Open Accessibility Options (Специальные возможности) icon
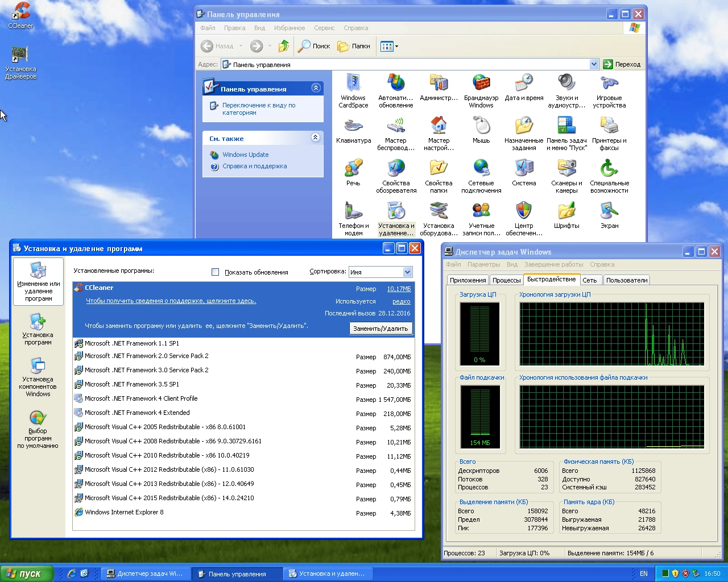The image size is (728, 582). pos(609,168)
